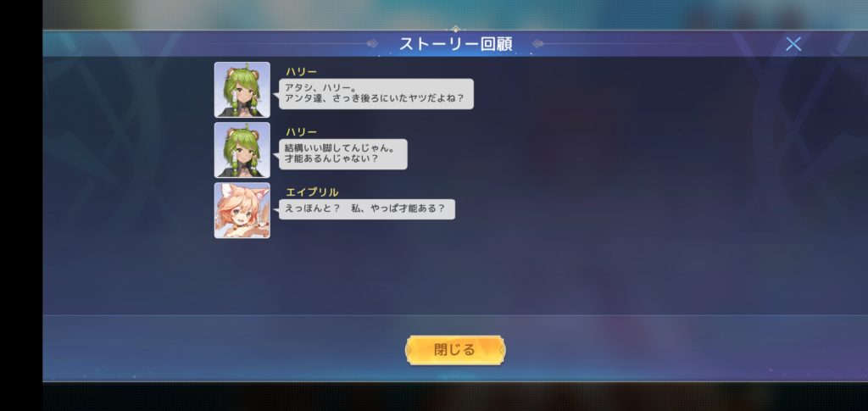The image size is (868, 411).
Task: Click the pointer tail of the first ハリー bubble
Action: click(276, 94)
